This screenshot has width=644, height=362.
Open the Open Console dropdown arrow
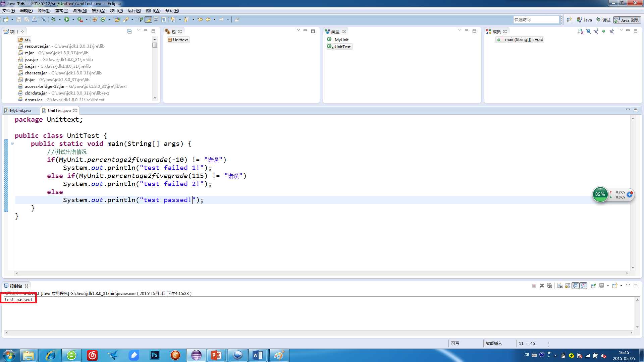click(x=621, y=286)
